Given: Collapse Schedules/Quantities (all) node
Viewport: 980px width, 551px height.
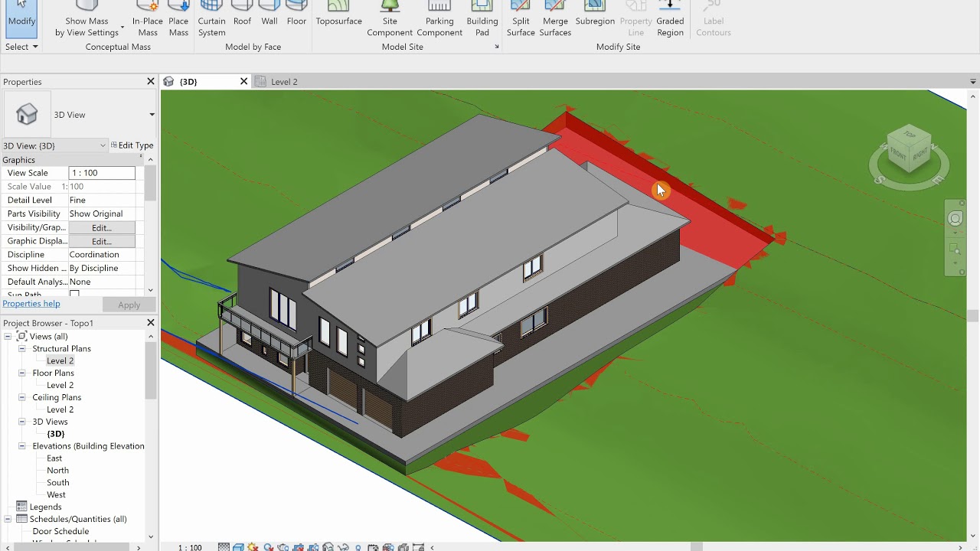Looking at the screenshot, I should click(x=8, y=519).
